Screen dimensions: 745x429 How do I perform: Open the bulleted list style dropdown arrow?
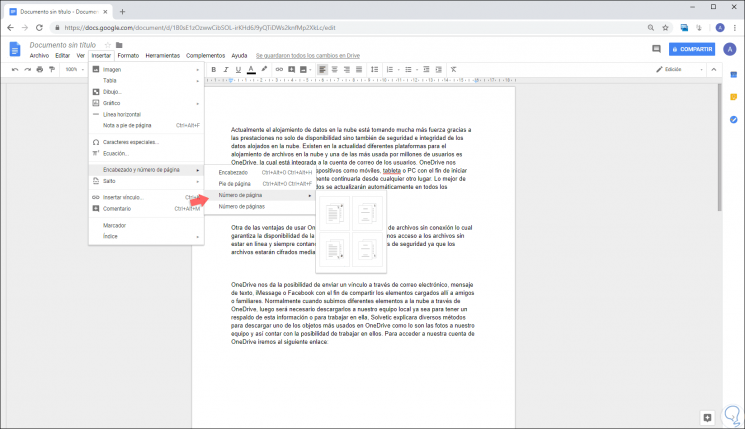coord(417,70)
